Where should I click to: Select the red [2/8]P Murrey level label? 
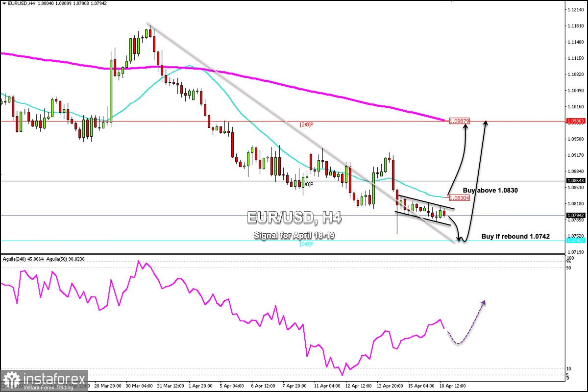[307, 124]
